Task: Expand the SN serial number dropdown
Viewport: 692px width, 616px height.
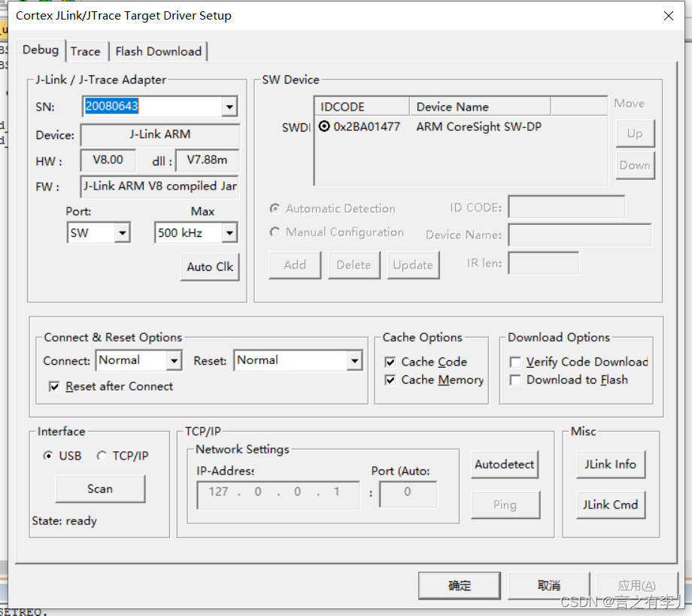Action: (x=229, y=107)
